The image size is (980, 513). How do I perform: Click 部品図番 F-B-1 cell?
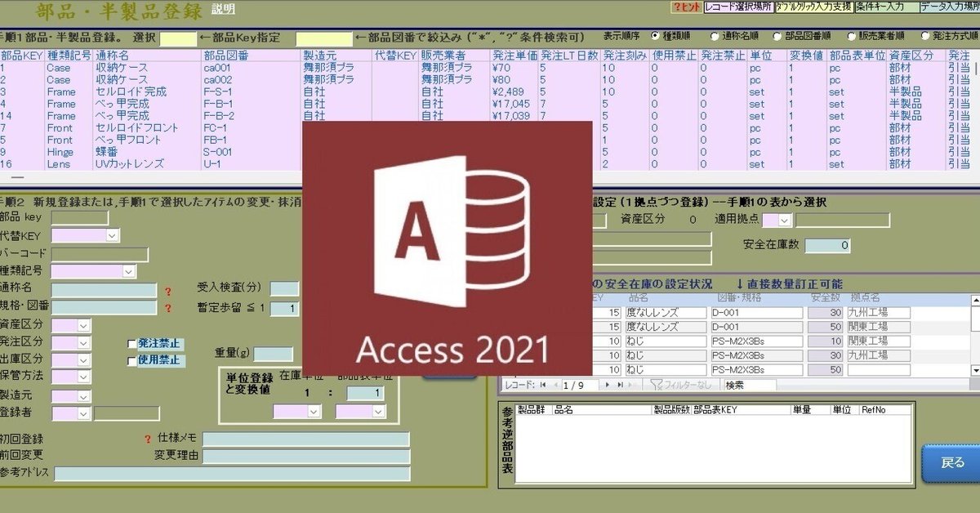[219, 104]
